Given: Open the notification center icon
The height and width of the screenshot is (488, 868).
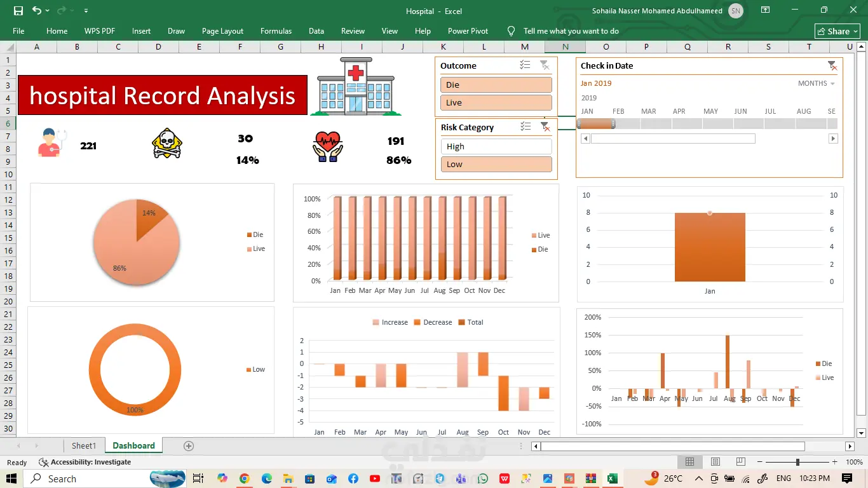Looking at the screenshot, I should coord(846,478).
